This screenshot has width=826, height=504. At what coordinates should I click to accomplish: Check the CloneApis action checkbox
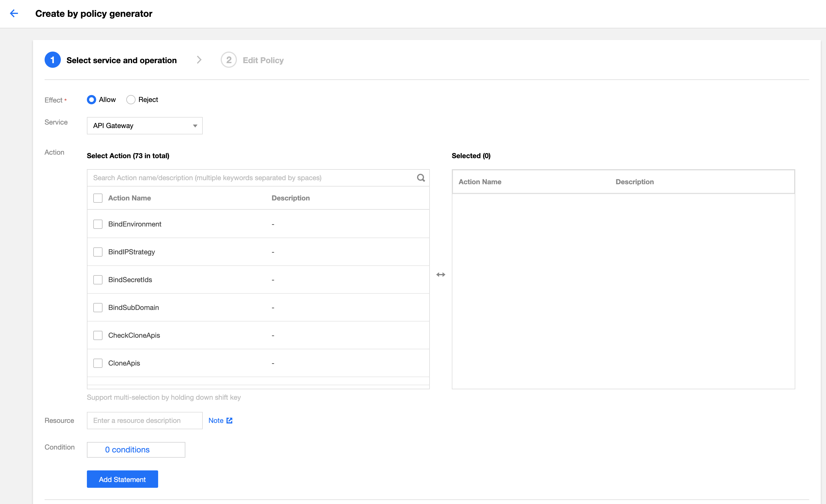point(98,363)
